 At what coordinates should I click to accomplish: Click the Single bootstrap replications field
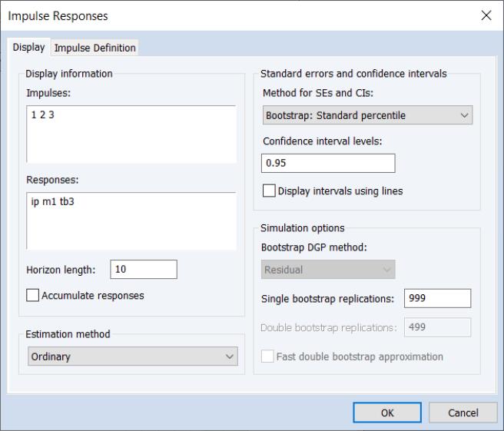tap(437, 298)
